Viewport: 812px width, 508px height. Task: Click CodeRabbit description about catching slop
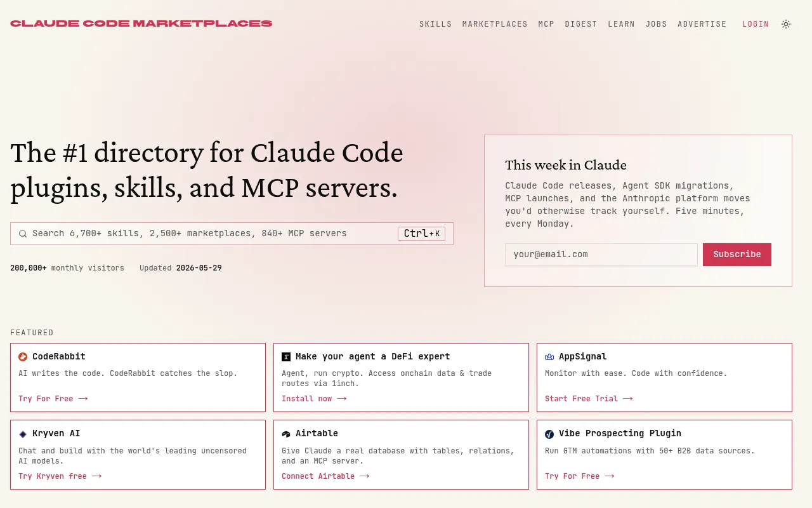pyautogui.click(x=128, y=373)
